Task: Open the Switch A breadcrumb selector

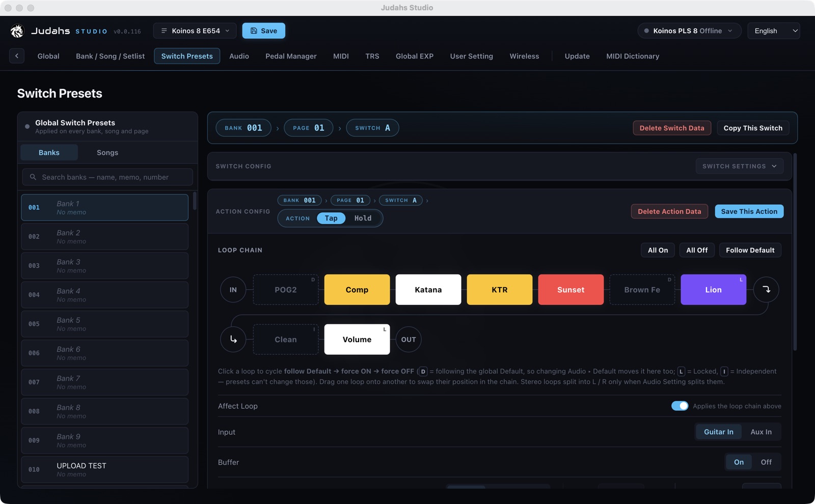Action: (x=372, y=128)
